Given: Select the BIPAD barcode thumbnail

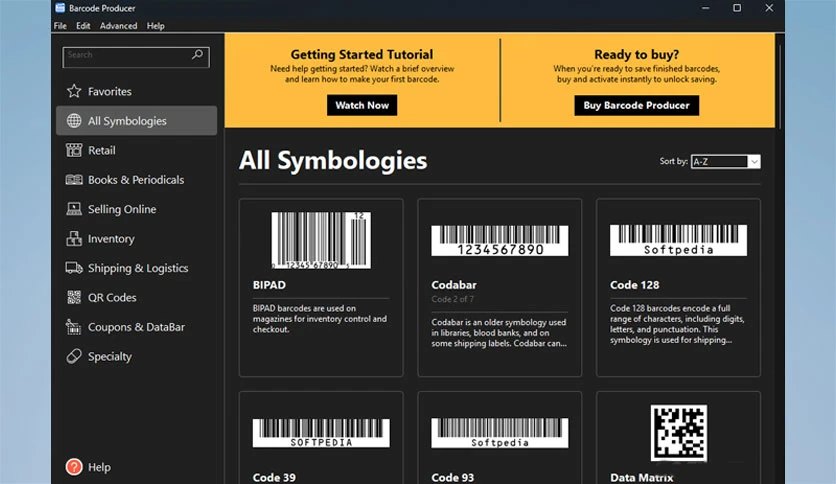Looking at the screenshot, I should pyautogui.click(x=321, y=240).
